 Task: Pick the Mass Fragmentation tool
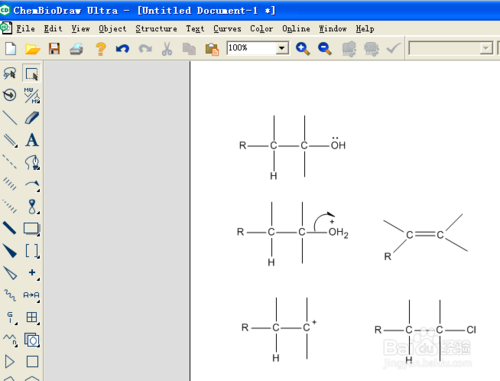click(32, 95)
